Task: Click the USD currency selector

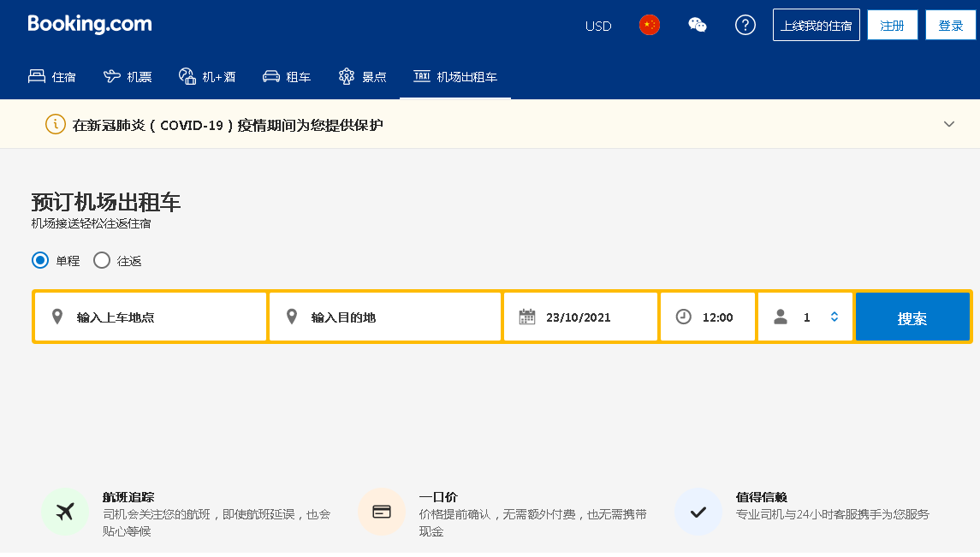Action: click(598, 27)
